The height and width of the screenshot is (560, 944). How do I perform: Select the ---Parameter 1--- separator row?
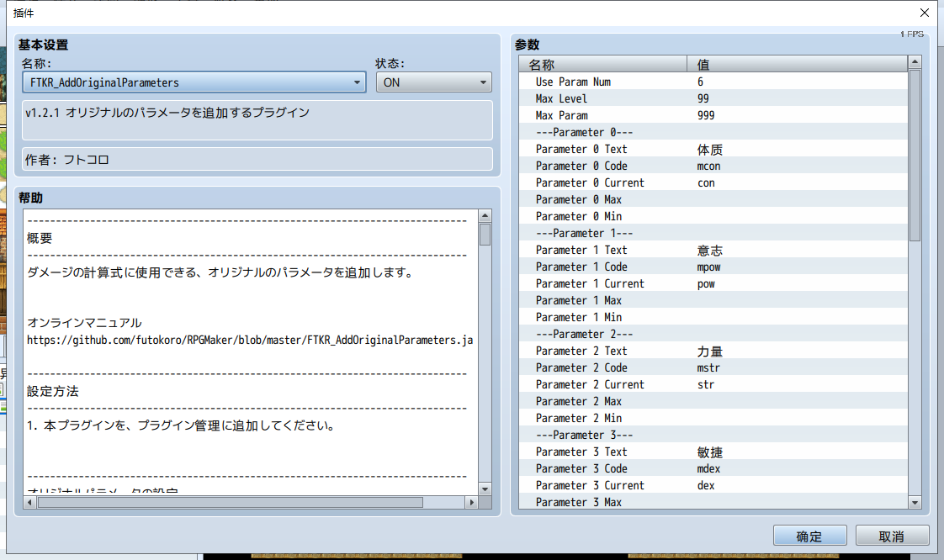pyautogui.click(x=713, y=234)
